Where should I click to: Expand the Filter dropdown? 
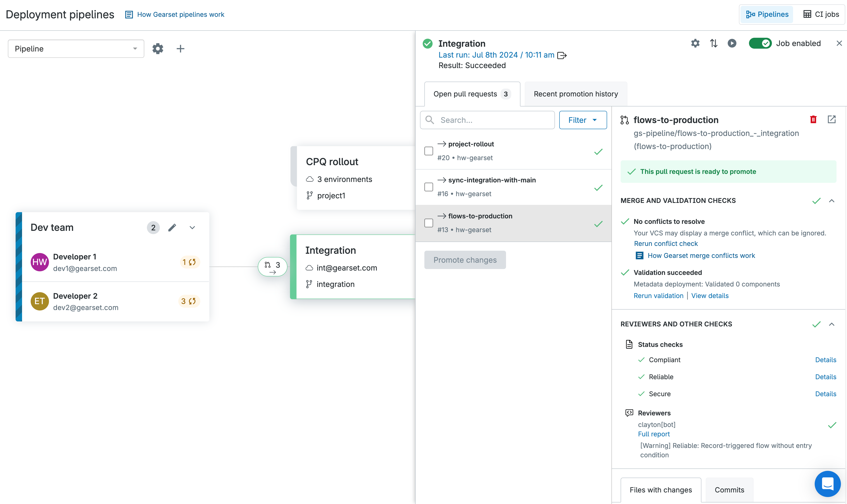tap(583, 120)
